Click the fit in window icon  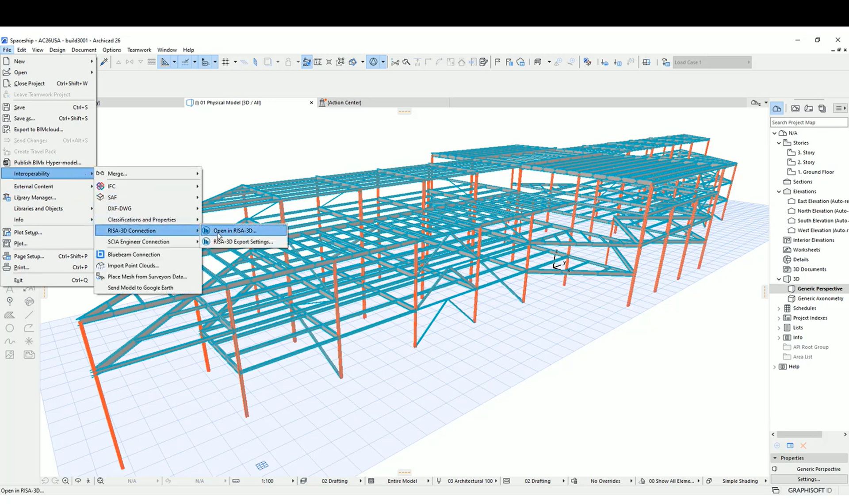[x=100, y=481]
